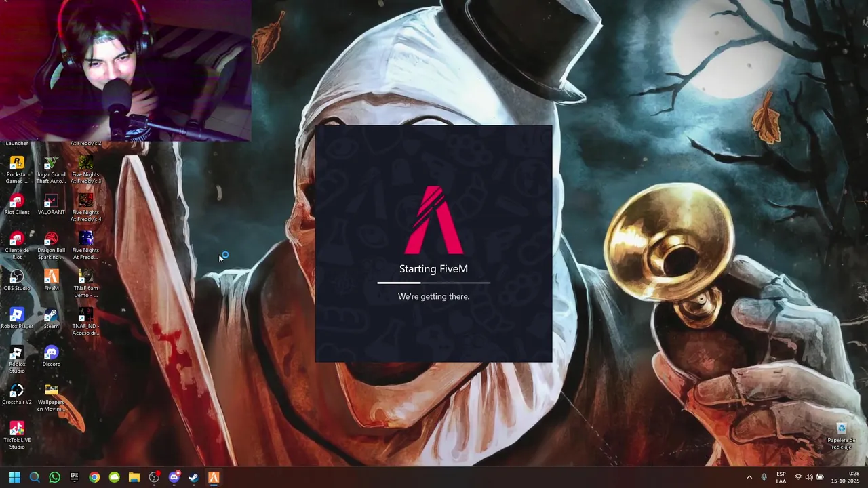Open Wi-Fi network settings in tray
The width and height of the screenshot is (868, 488).
(798, 477)
